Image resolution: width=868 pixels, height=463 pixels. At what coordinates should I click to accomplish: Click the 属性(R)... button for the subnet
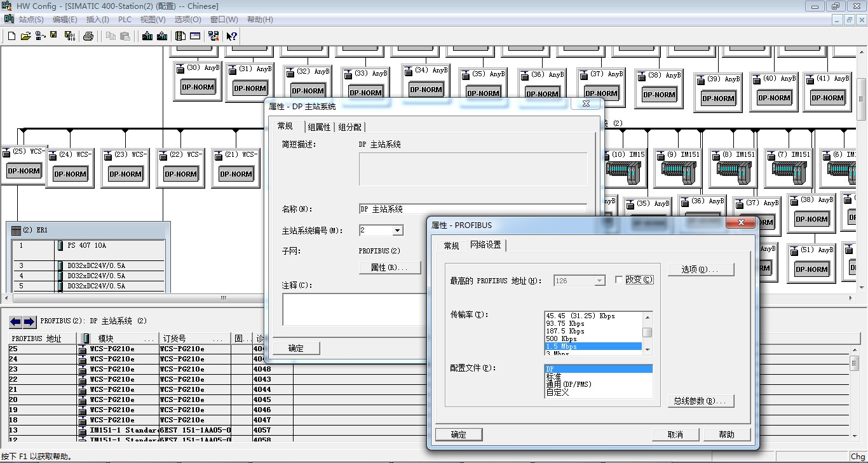point(390,267)
